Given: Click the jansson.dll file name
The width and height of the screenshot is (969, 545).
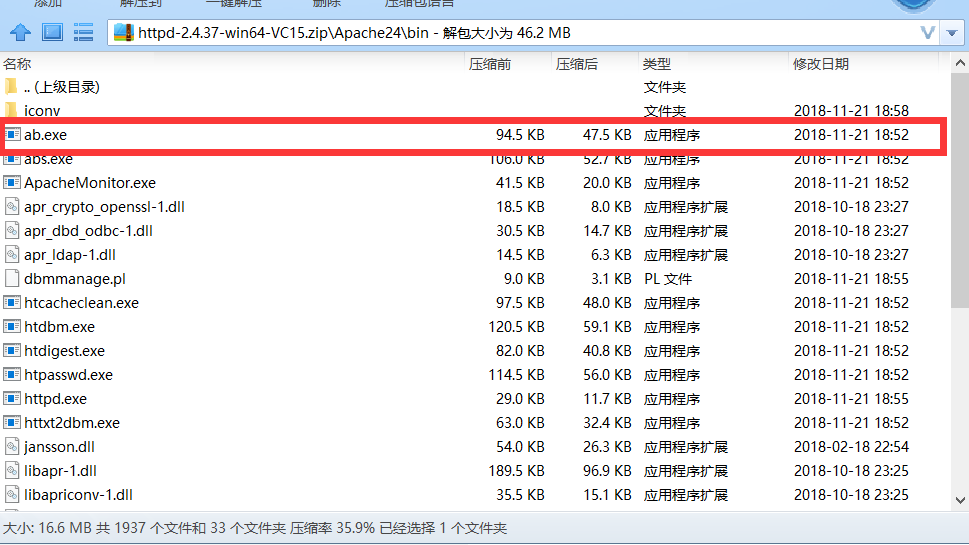Looking at the screenshot, I should [x=59, y=447].
